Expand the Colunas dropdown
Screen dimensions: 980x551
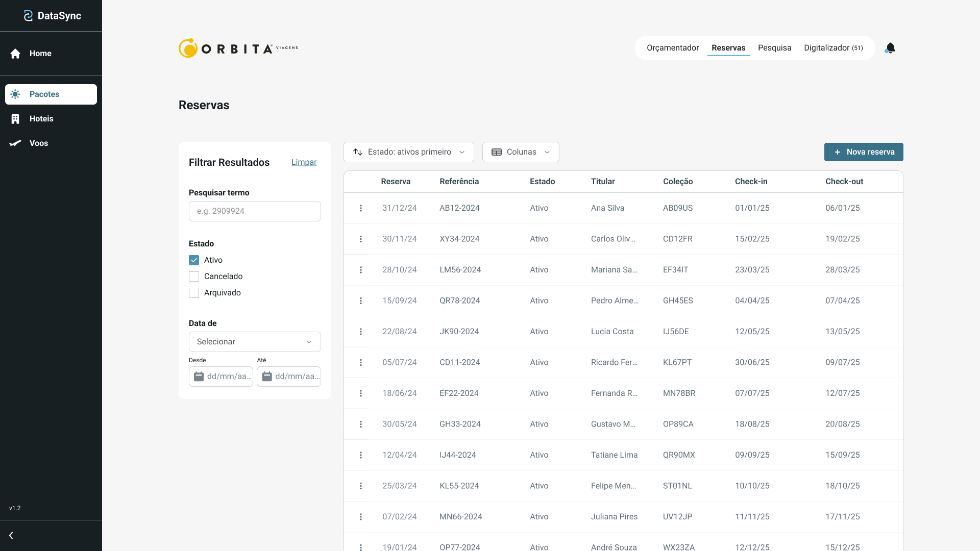click(520, 152)
